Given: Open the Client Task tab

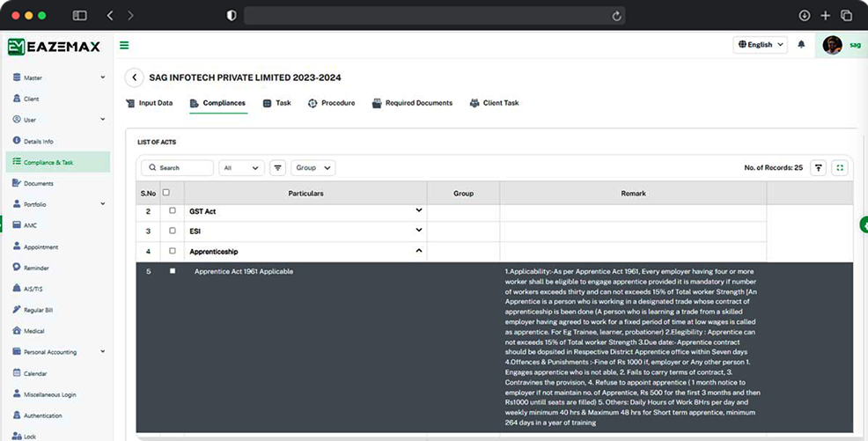Looking at the screenshot, I should click(495, 103).
